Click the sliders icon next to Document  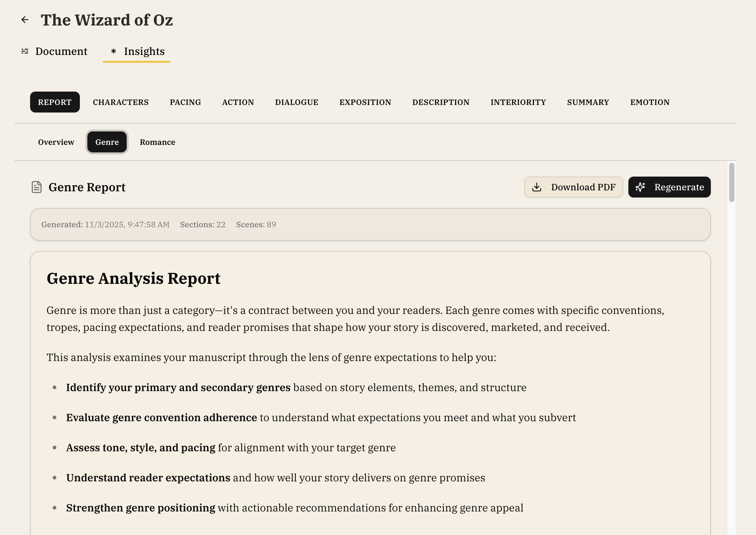click(25, 51)
